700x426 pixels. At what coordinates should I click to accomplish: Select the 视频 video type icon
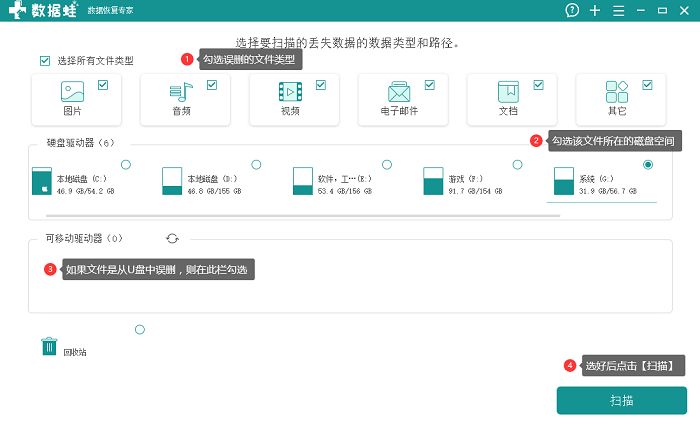pyautogui.click(x=290, y=92)
